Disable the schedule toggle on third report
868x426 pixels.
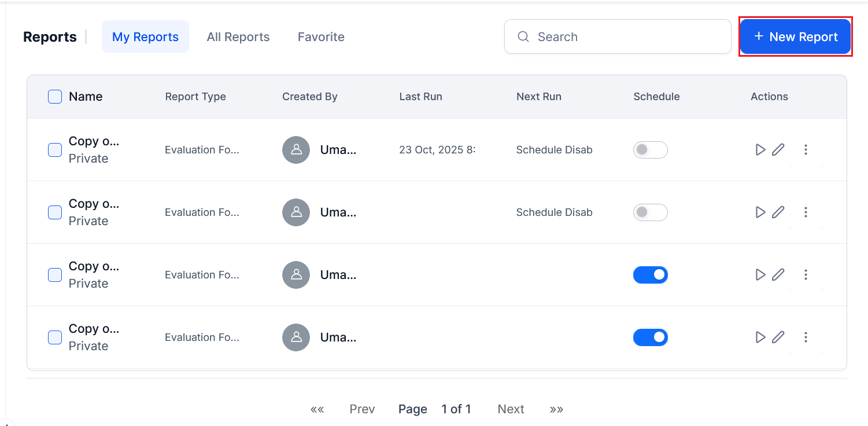(x=650, y=275)
